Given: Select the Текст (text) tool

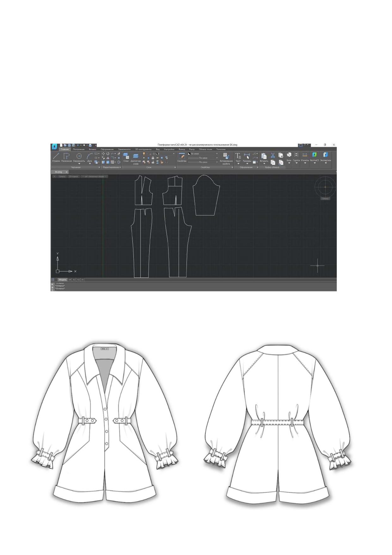Looking at the screenshot, I should click(238, 158).
